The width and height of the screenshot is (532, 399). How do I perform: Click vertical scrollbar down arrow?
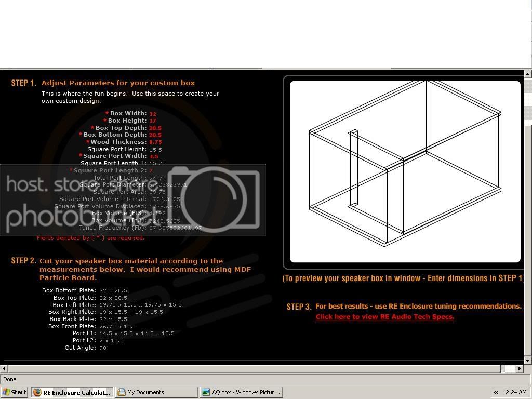tap(528, 360)
